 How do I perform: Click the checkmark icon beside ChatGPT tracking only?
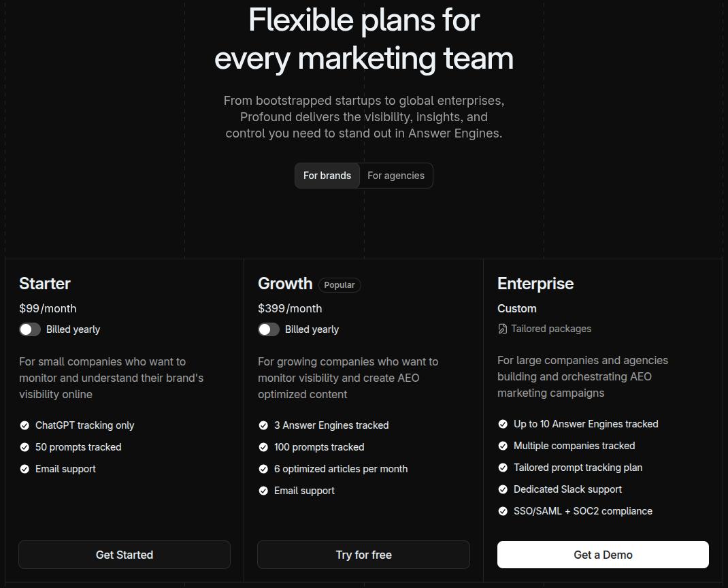click(24, 425)
